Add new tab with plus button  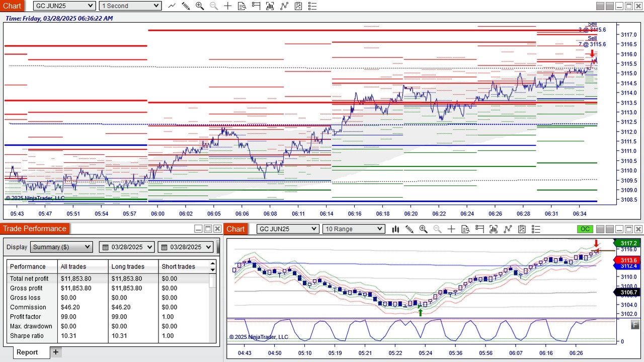pyautogui.click(x=56, y=352)
